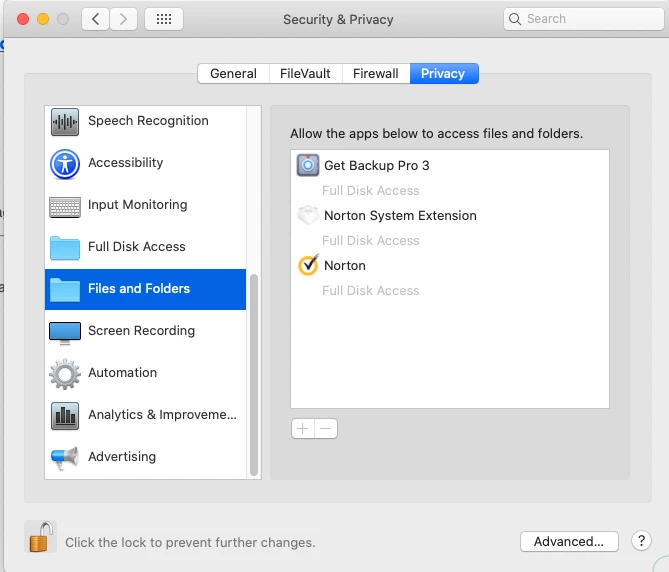This screenshot has width=669, height=572.
Task: Select the Privacy tab
Action: (443, 73)
